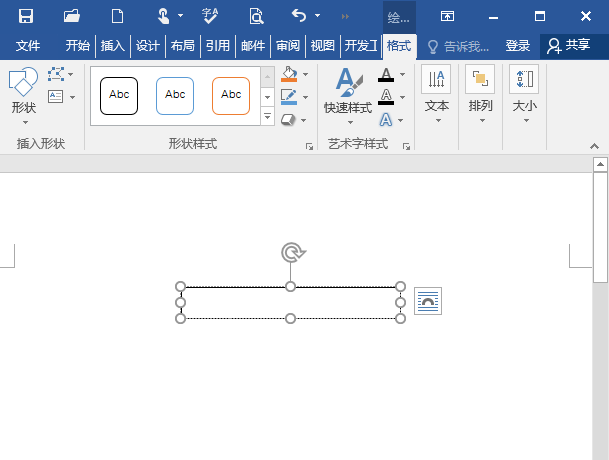This screenshot has width=609, height=460.
Task: Select the orange outline Abc shape style
Action: coord(231,95)
